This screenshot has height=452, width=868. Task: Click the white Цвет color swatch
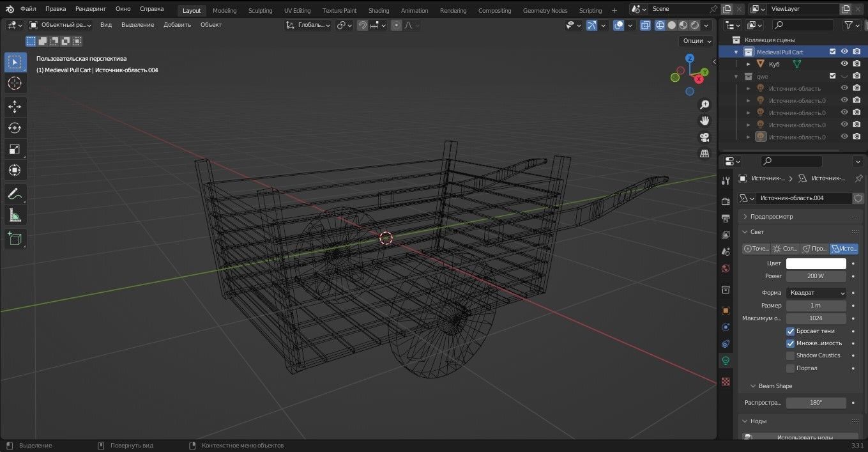(816, 263)
